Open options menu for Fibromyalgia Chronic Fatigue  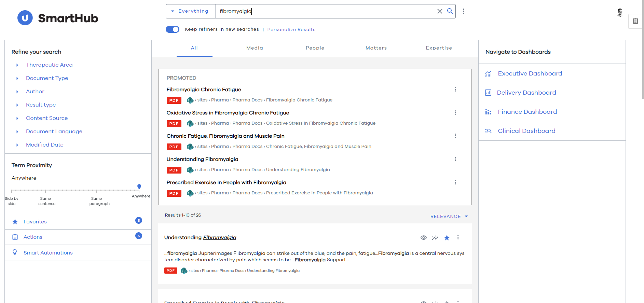tap(455, 89)
